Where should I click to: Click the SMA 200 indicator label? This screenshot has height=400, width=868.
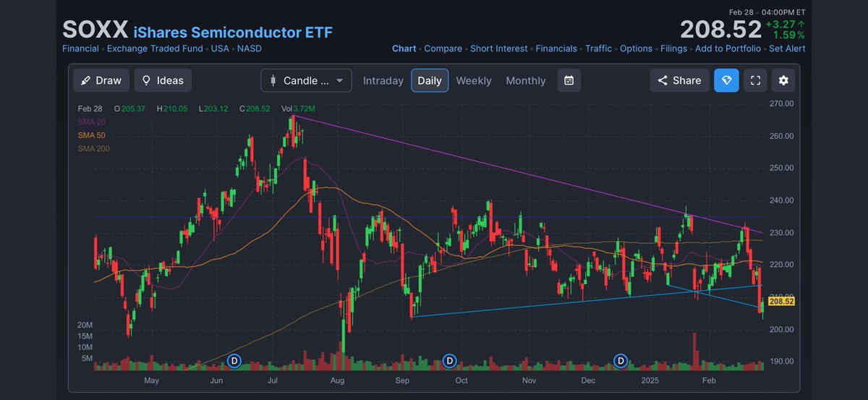(x=93, y=149)
